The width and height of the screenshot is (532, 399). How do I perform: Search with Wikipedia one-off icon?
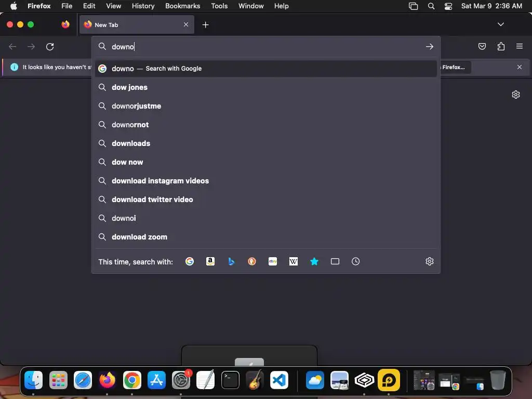294,261
